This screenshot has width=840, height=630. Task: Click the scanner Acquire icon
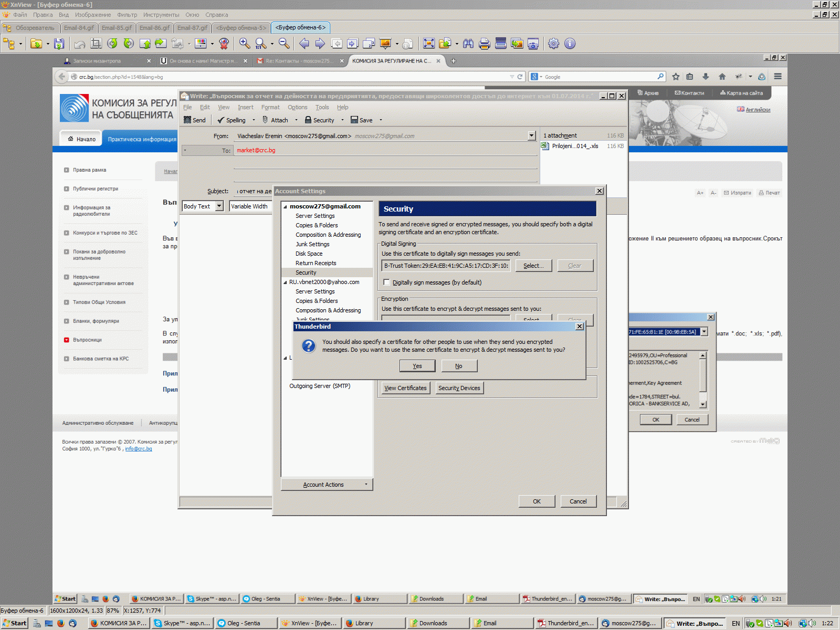click(x=501, y=44)
